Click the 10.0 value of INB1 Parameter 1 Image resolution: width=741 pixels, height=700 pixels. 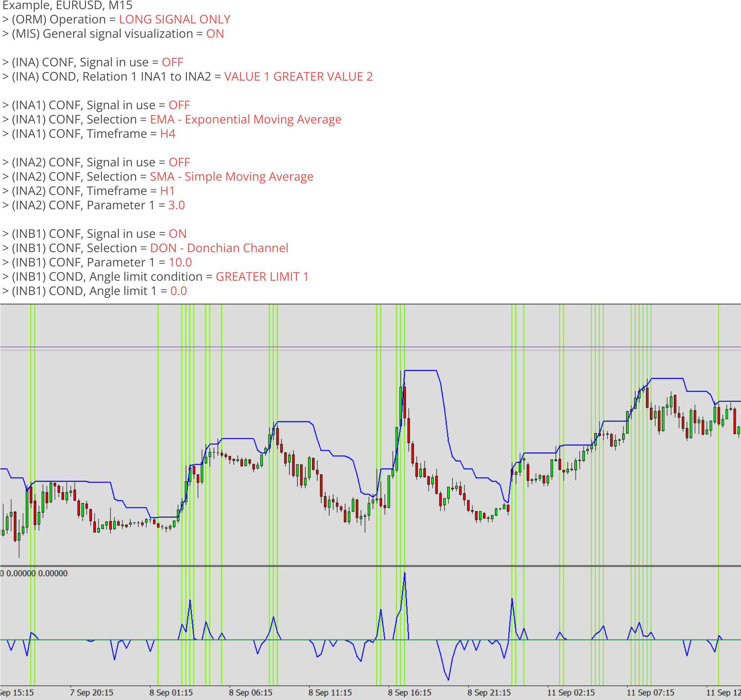[180, 262]
